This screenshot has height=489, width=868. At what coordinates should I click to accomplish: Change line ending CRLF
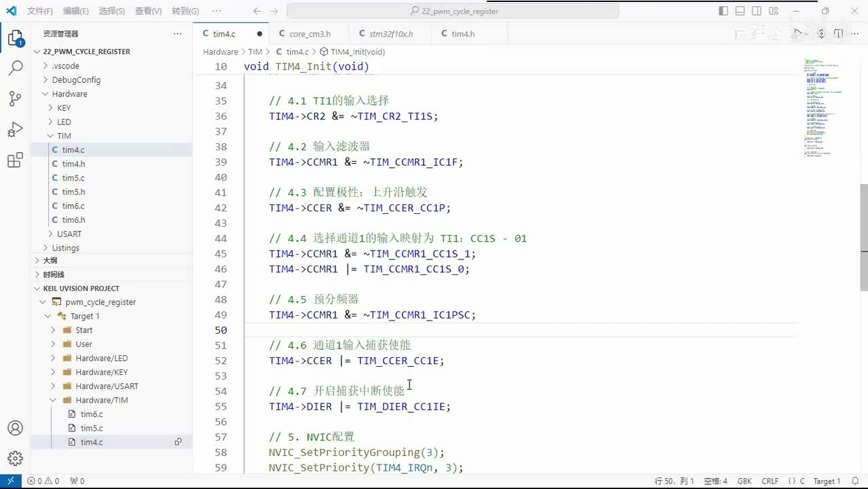pos(770,481)
